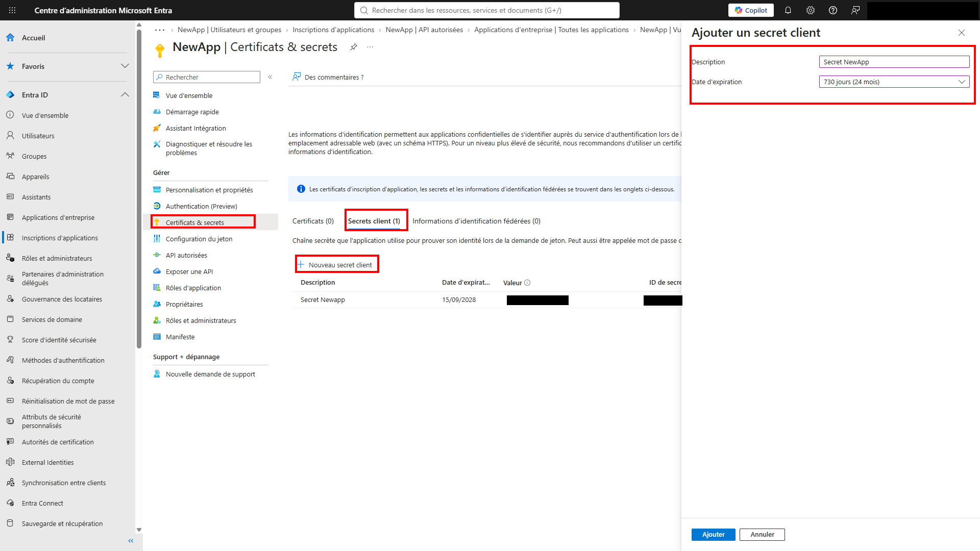Viewport: 980px width, 551px height.
Task: Close the Ajouter un secret client panel
Action: point(962,33)
